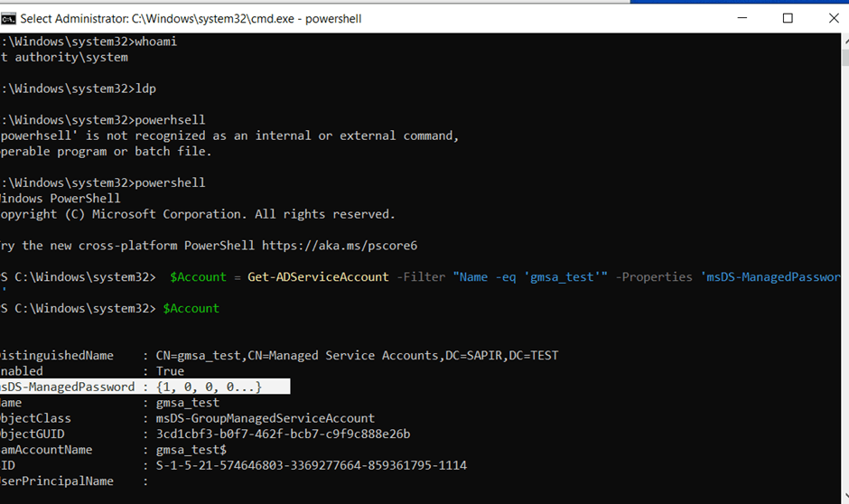Open the cmd system menu icon
Viewport: 849px width, 504px height.
[9, 17]
